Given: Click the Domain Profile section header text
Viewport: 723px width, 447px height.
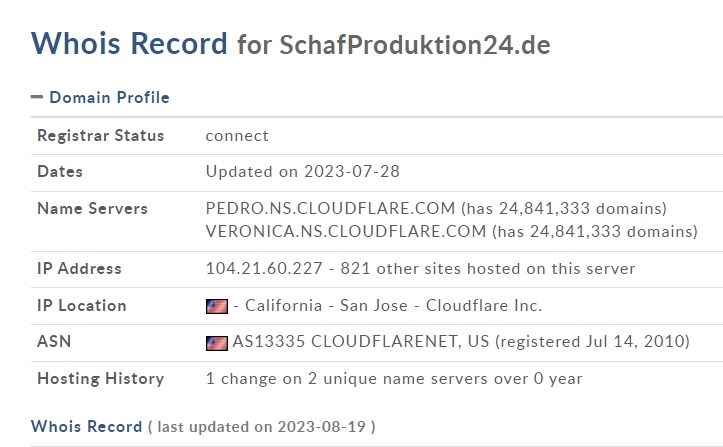Looking at the screenshot, I should tap(109, 98).
